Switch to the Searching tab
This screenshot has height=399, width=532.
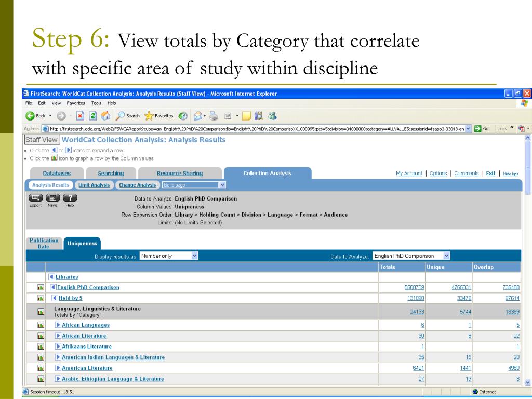pos(111,174)
